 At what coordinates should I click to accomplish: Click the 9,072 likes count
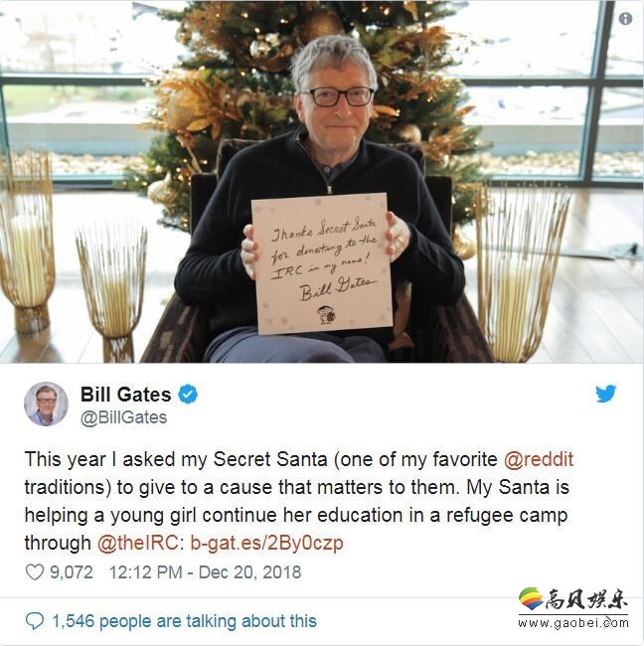[72, 572]
